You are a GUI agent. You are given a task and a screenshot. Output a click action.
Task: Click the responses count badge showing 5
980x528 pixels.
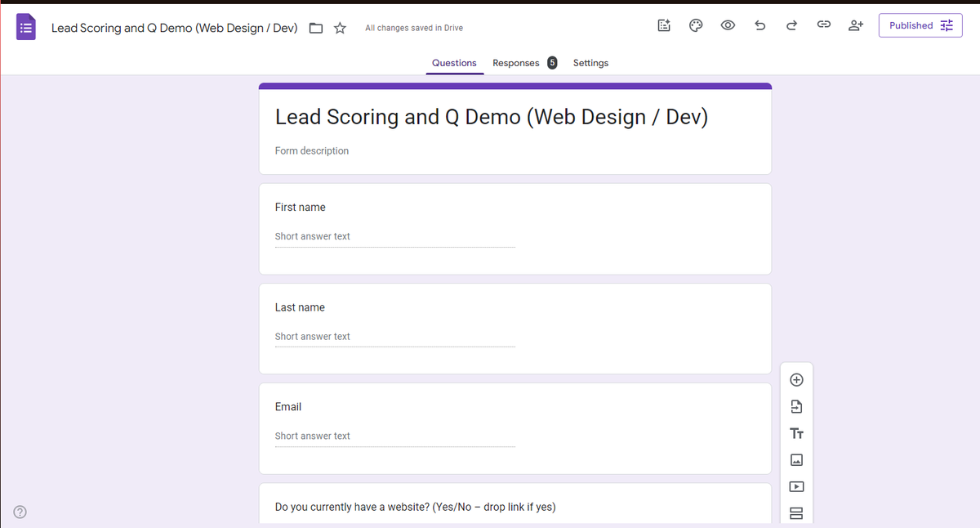[552, 63]
